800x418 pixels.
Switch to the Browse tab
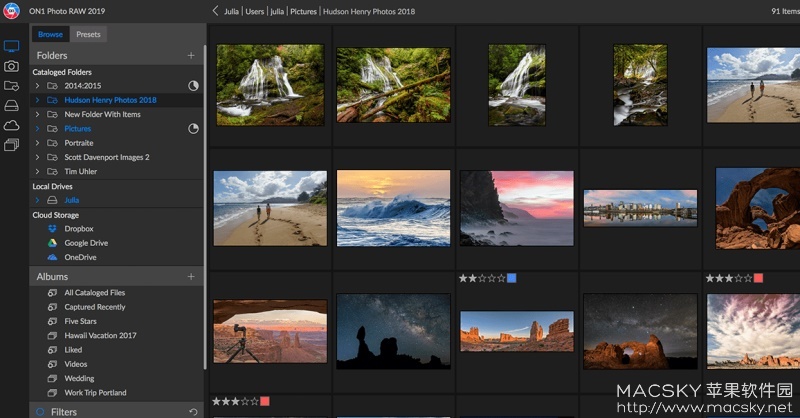coord(51,34)
